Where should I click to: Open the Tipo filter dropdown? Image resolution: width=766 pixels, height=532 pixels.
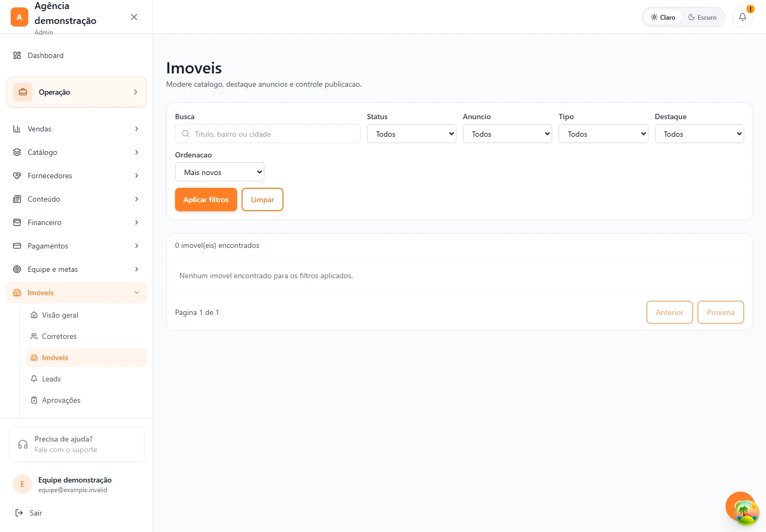click(603, 134)
